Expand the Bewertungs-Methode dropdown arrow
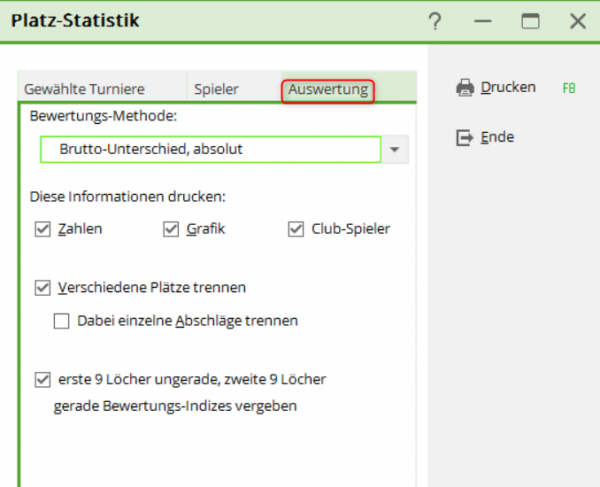This screenshot has width=600, height=487. pos(395,149)
